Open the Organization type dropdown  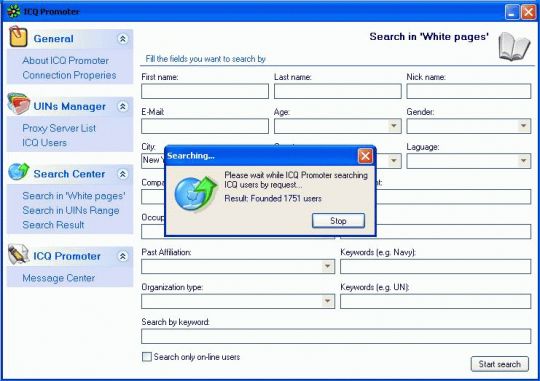click(328, 301)
